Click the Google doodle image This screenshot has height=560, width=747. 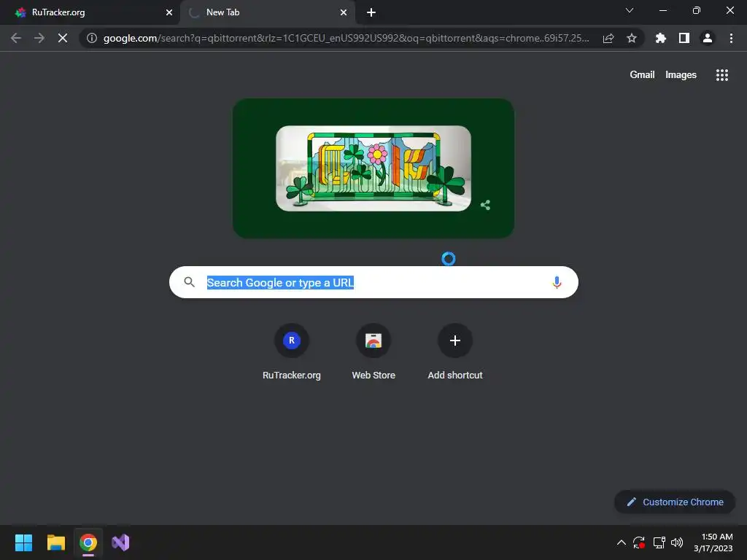[x=373, y=168]
